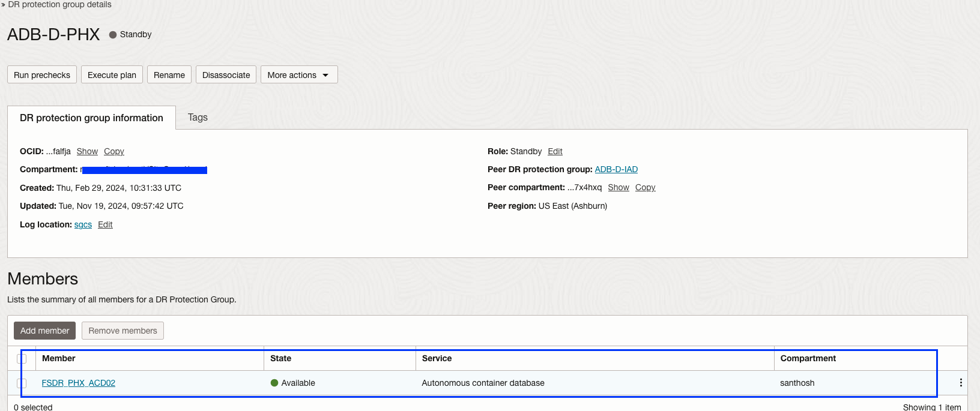Tick the select-all members header checkbox
This screenshot has width=980, height=411.
22,359
